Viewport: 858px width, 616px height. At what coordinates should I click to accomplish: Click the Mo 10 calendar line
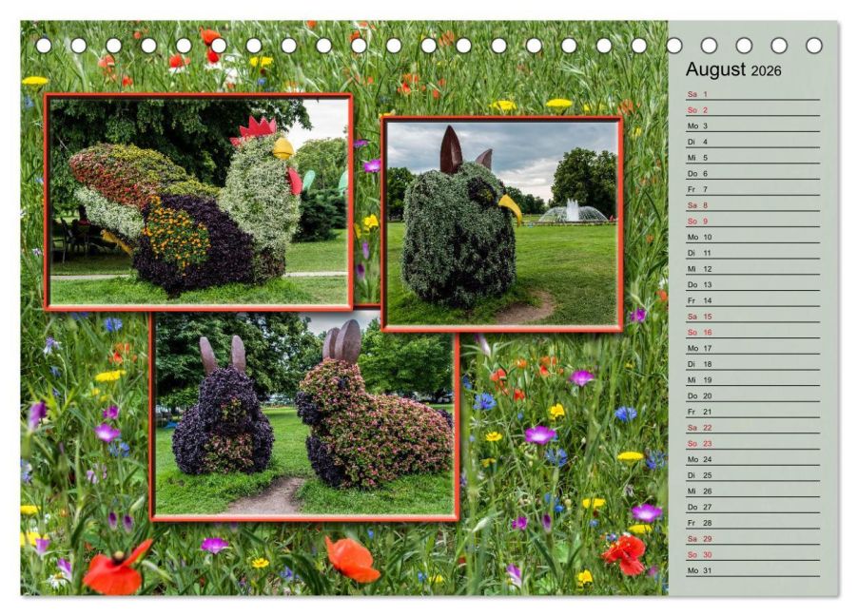click(x=753, y=237)
